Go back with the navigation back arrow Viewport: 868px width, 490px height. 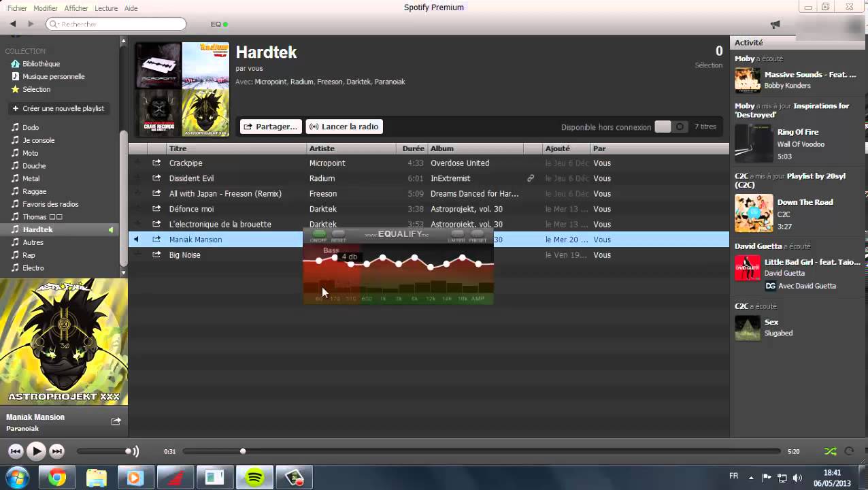(x=13, y=24)
